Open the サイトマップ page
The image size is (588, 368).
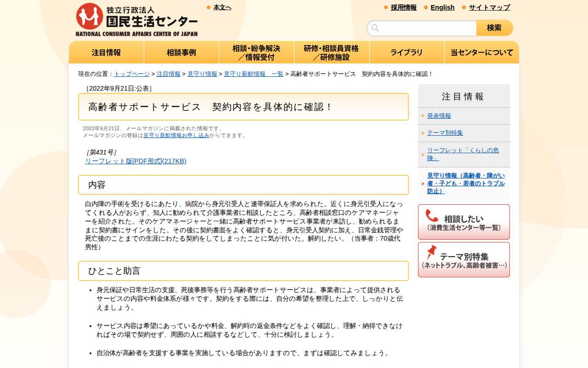[x=488, y=7]
